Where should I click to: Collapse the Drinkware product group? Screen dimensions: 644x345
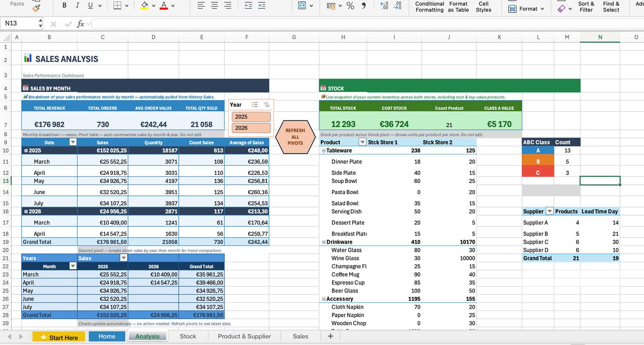pyautogui.click(x=324, y=242)
